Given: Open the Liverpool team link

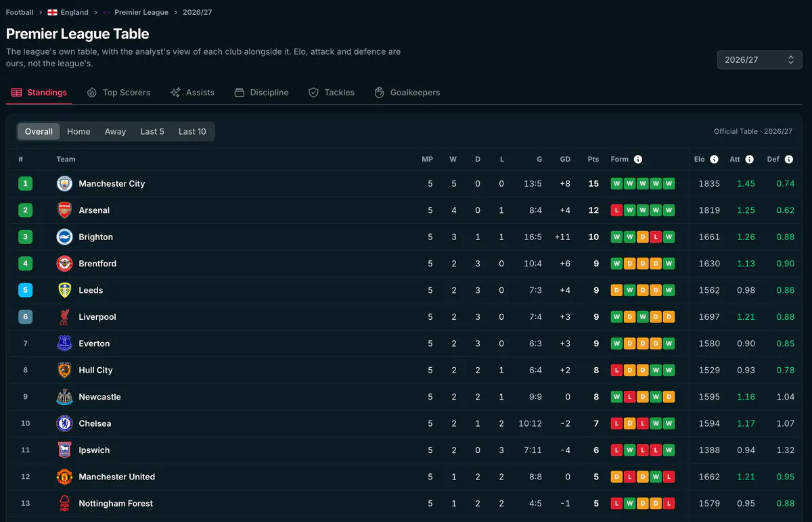Looking at the screenshot, I should 97,317.
